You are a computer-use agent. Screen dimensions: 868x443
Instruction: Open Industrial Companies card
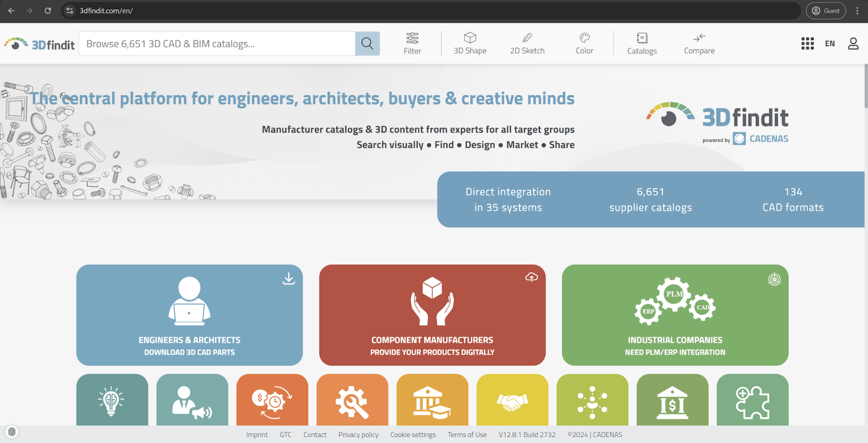675,315
